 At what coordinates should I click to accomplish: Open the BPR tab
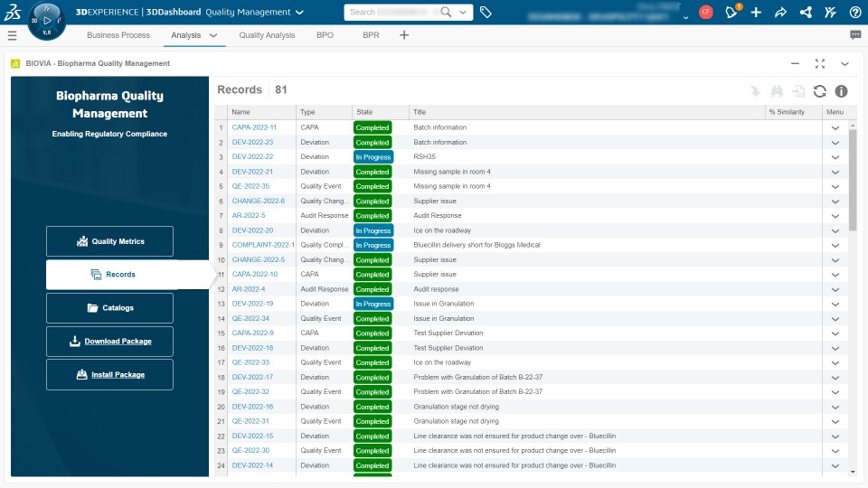(x=371, y=35)
